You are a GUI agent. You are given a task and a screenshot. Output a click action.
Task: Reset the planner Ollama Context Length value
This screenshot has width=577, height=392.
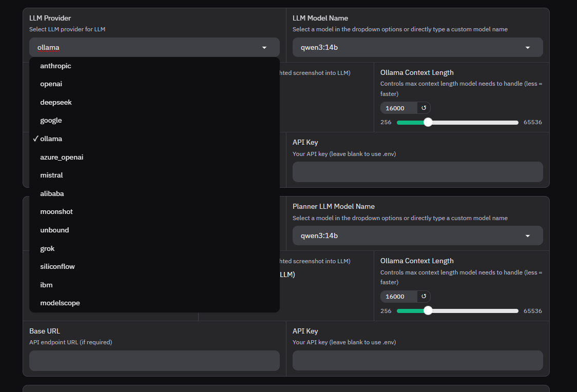tap(424, 297)
